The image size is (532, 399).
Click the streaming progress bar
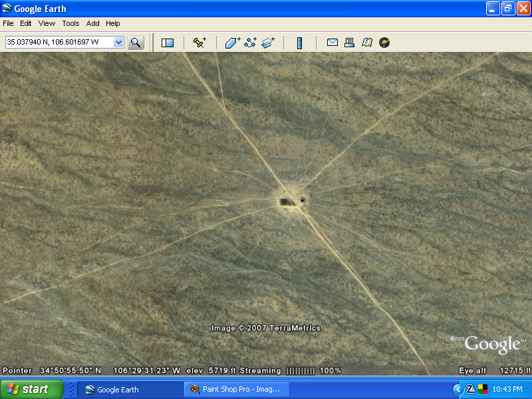tap(301, 371)
